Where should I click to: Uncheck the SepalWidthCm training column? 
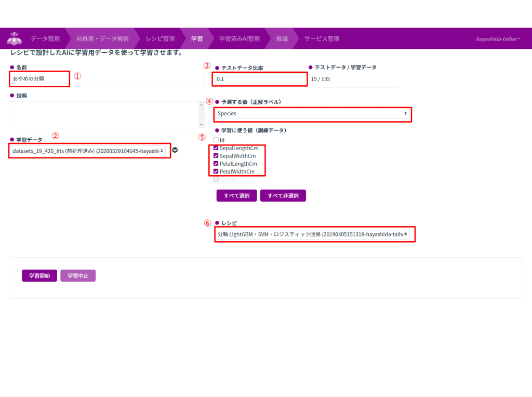pos(216,156)
